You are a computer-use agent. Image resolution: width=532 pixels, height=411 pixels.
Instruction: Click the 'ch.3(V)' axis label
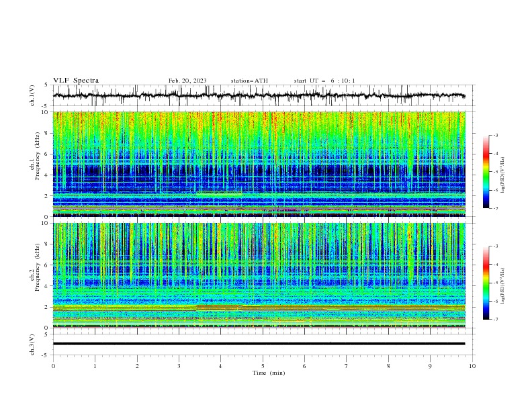[x=32, y=345]
